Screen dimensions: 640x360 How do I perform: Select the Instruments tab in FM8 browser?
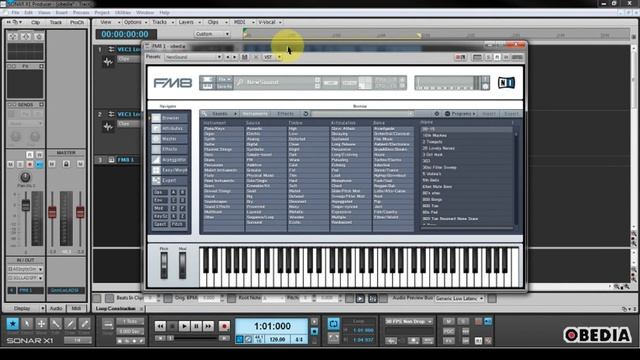[x=255, y=113]
